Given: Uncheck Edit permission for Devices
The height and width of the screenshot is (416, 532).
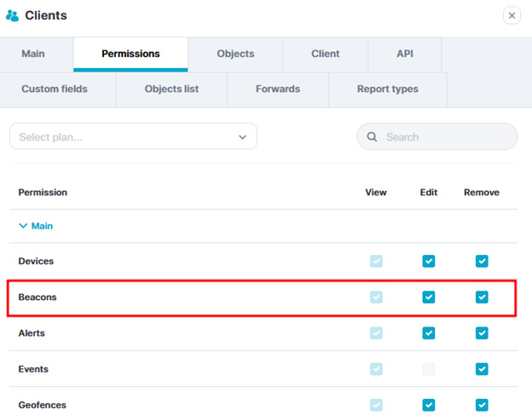Looking at the screenshot, I should click(429, 262).
